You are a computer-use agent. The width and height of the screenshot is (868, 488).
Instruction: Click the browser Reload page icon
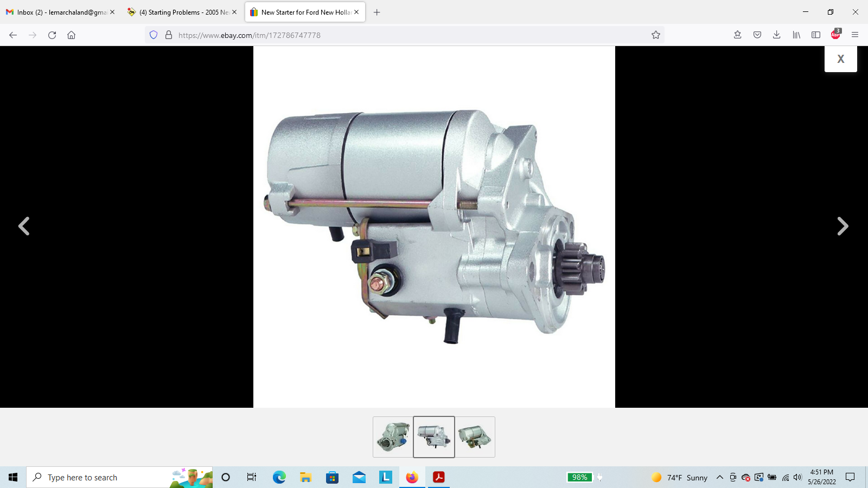(x=52, y=35)
